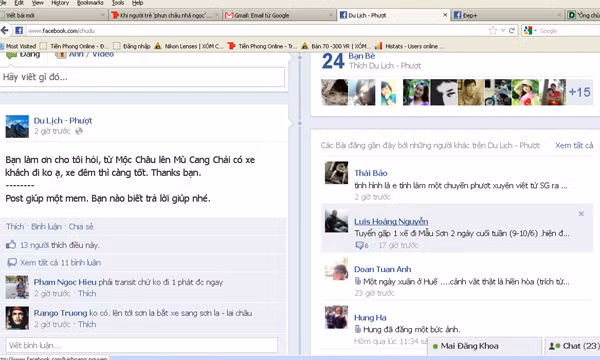Open the address bar history dropdown arrow
Viewport: 600px width, 360px height.
tap(503, 31)
